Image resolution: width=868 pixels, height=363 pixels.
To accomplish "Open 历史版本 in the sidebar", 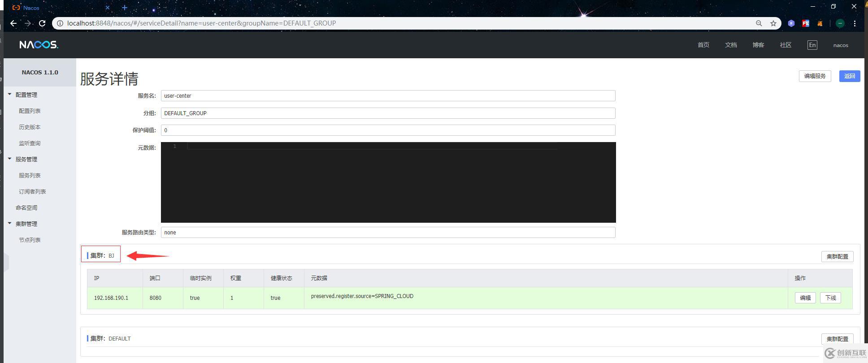I will (30, 127).
